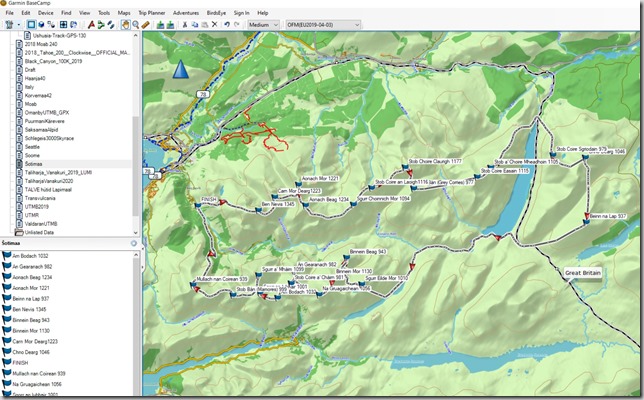Viewport: 644px width, 400px height.
Task: Click the Cut scissors icon
Action: point(185,25)
